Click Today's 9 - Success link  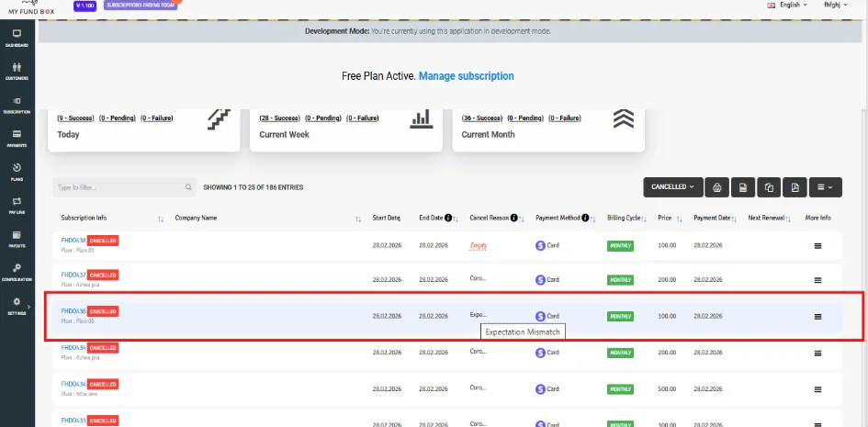point(75,118)
